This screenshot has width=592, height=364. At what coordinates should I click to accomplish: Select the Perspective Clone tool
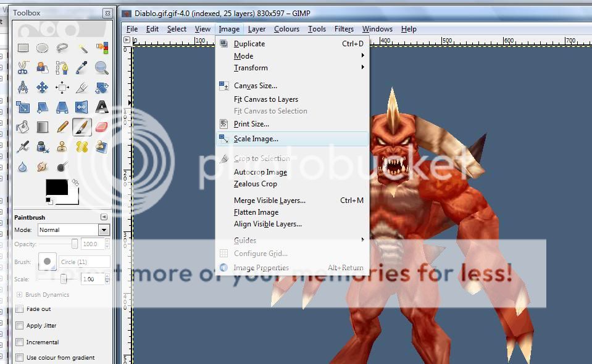pos(102,146)
